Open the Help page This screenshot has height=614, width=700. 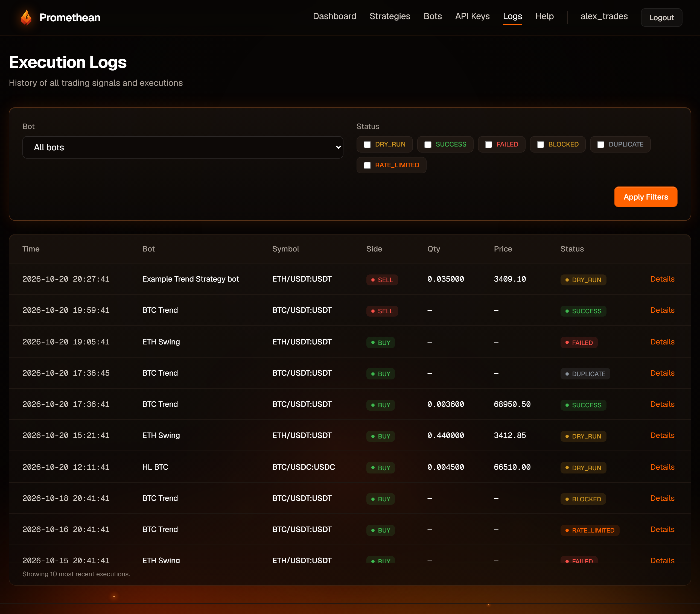point(544,16)
